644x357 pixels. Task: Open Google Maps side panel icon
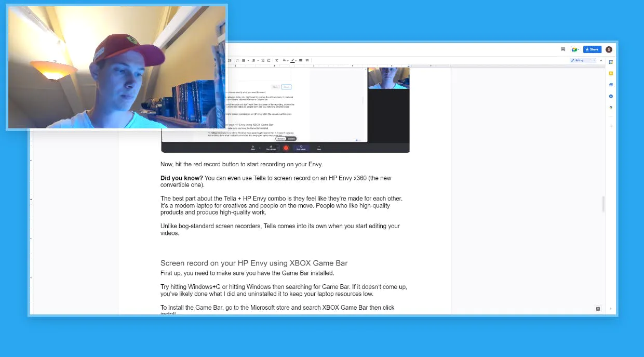coord(611,108)
